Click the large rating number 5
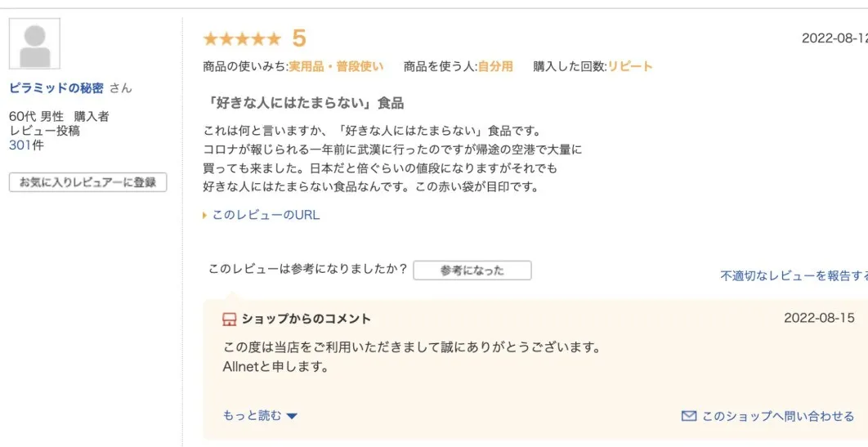 click(299, 38)
